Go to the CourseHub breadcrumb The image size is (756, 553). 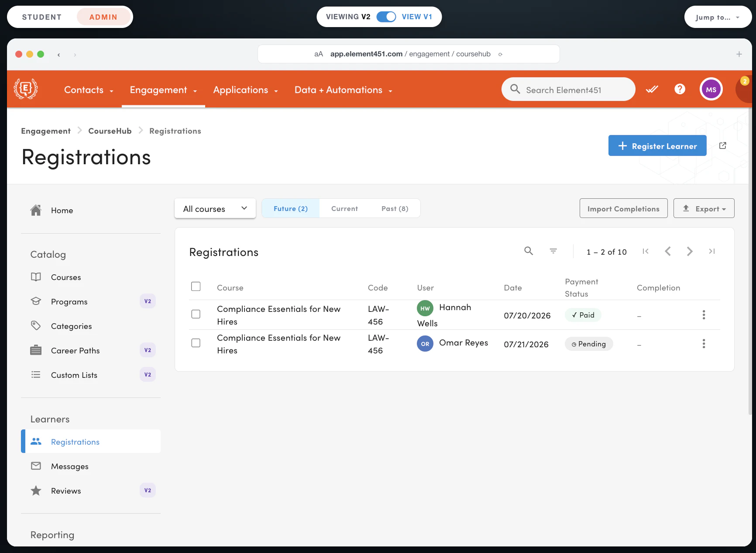coord(110,131)
